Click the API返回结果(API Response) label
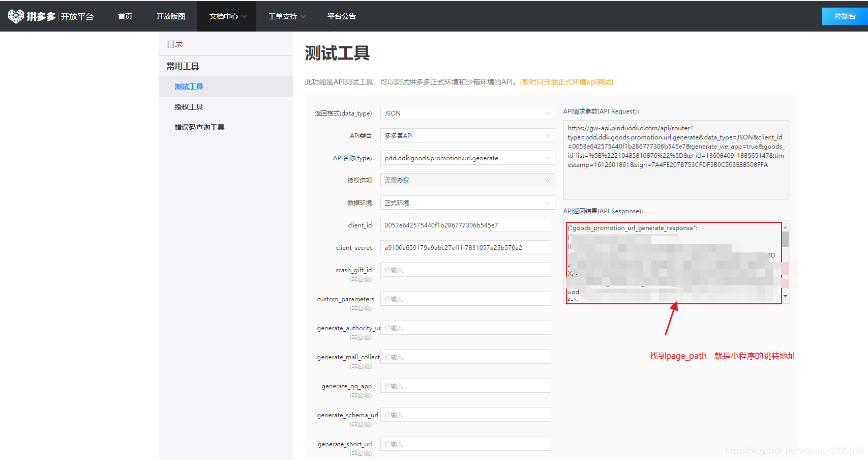Image resolution: width=868 pixels, height=460 pixels. click(603, 211)
